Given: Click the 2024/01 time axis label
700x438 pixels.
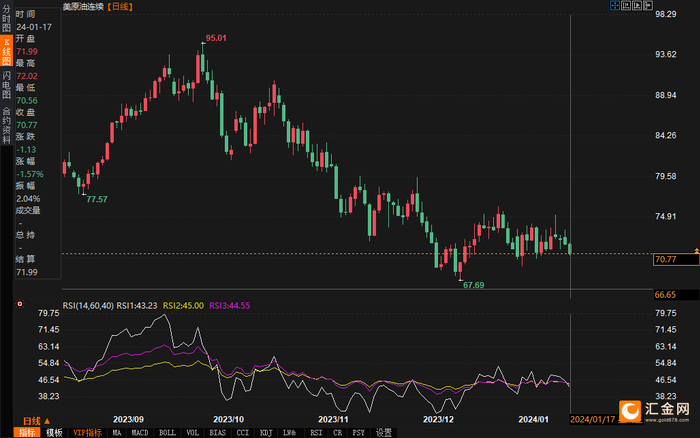Looking at the screenshot, I should tap(533, 420).
